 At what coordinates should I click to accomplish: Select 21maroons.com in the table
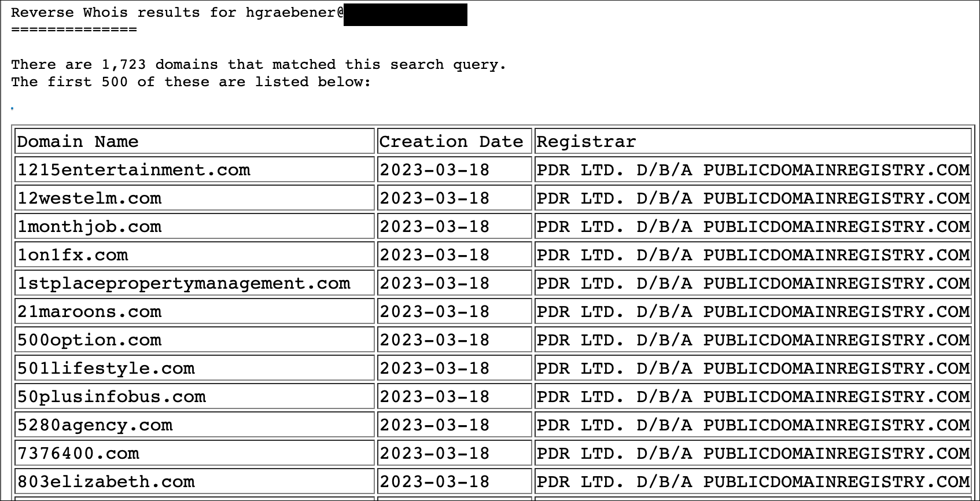[x=89, y=312]
